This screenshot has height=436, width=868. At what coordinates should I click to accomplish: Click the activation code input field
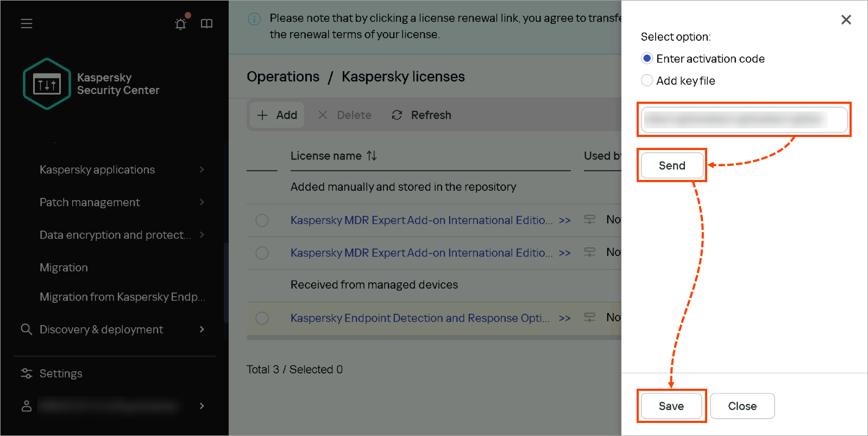pyautogui.click(x=744, y=120)
